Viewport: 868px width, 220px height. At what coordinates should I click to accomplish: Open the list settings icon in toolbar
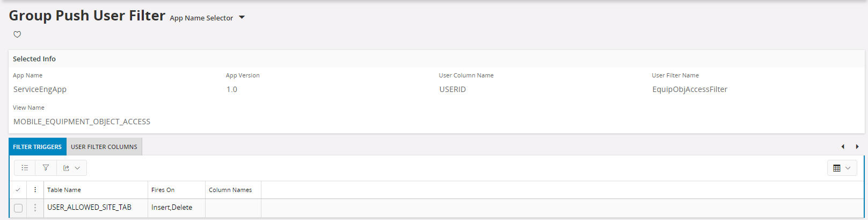tap(25, 168)
